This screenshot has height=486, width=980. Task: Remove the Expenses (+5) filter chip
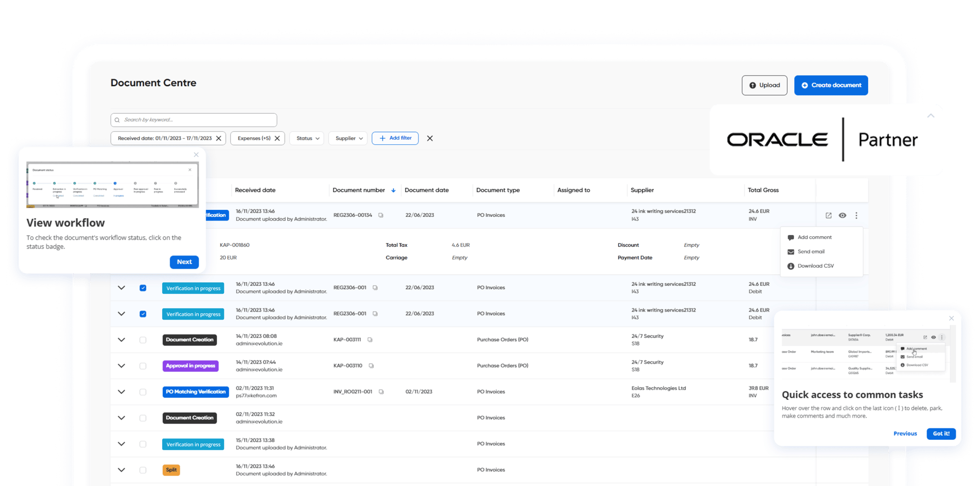pyautogui.click(x=277, y=138)
